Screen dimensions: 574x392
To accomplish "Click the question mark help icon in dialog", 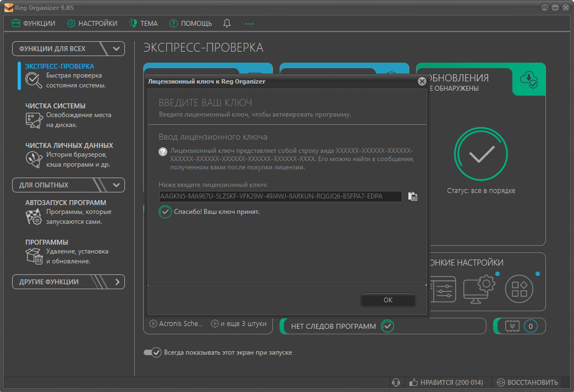I will [163, 152].
